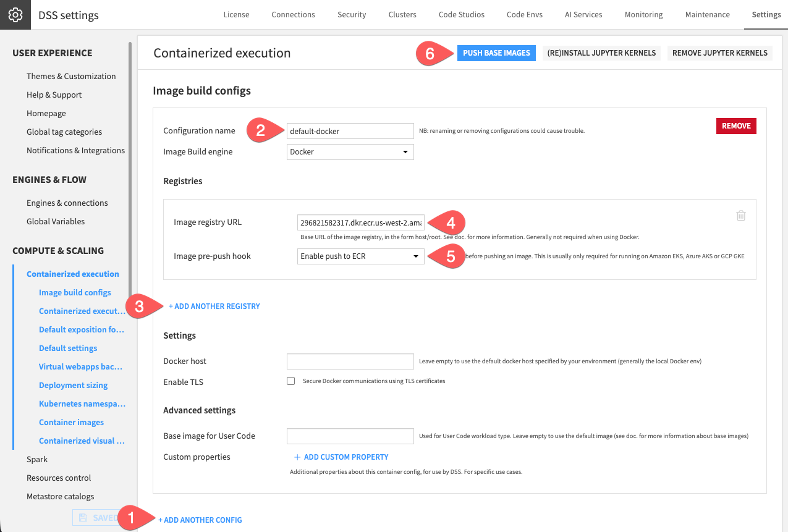Image resolution: width=788 pixels, height=532 pixels.
Task: Click Add Custom Property link
Action: pyautogui.click(x=341, y=457)
